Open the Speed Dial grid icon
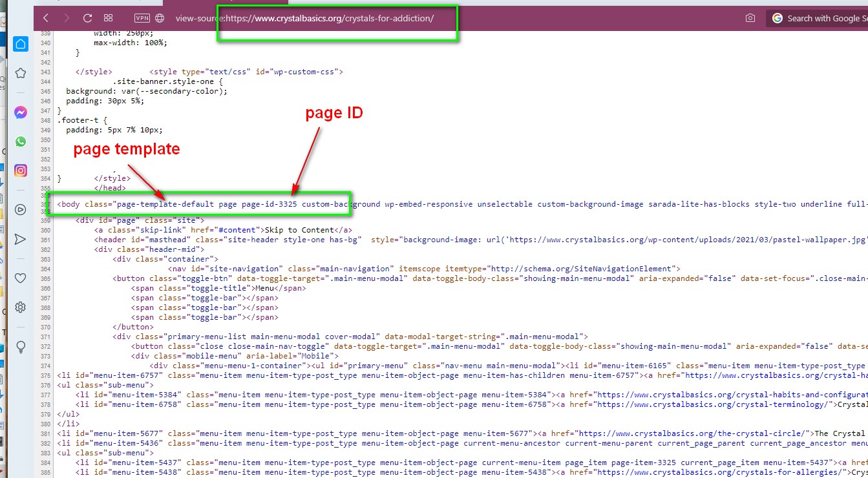 (x=109, y=18)
